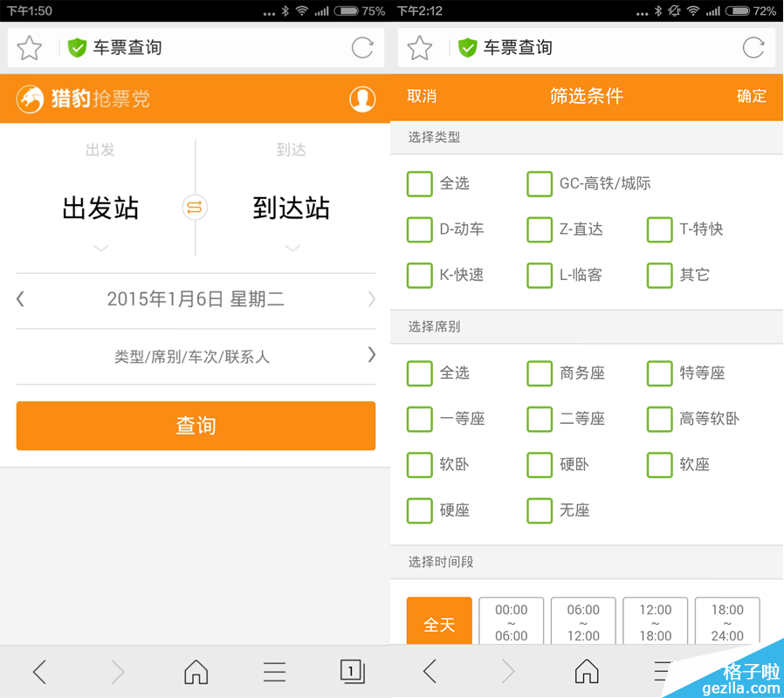This screenshot has height=698, width=784.
Task: Refresh the page on the 猎豹抢票党 screen
Action: (362, 48)
